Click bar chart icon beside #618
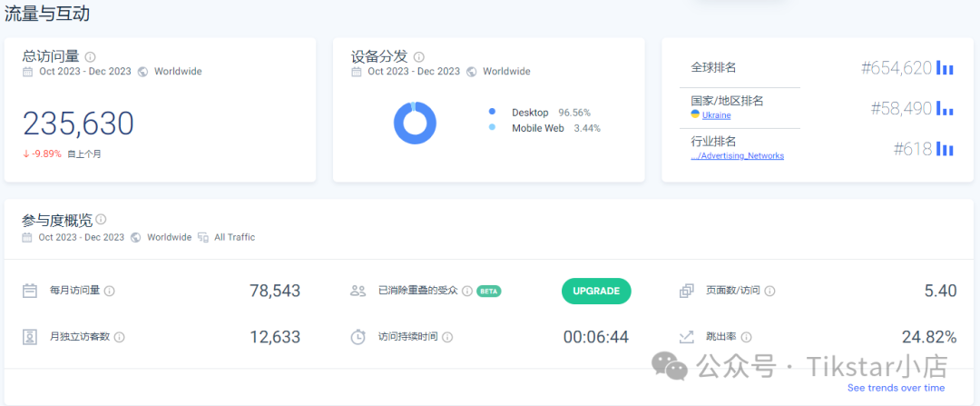980x406 pixels. pos(945,149)
